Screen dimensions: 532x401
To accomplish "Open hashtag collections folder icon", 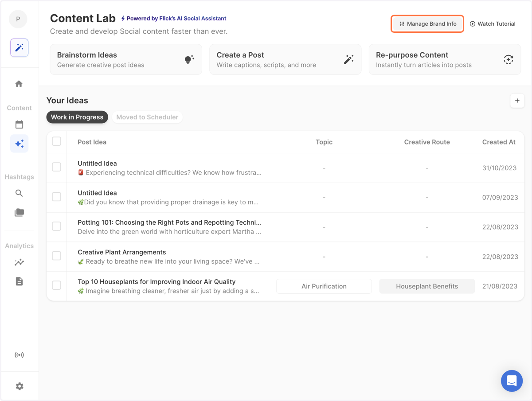I will (19, 213).
